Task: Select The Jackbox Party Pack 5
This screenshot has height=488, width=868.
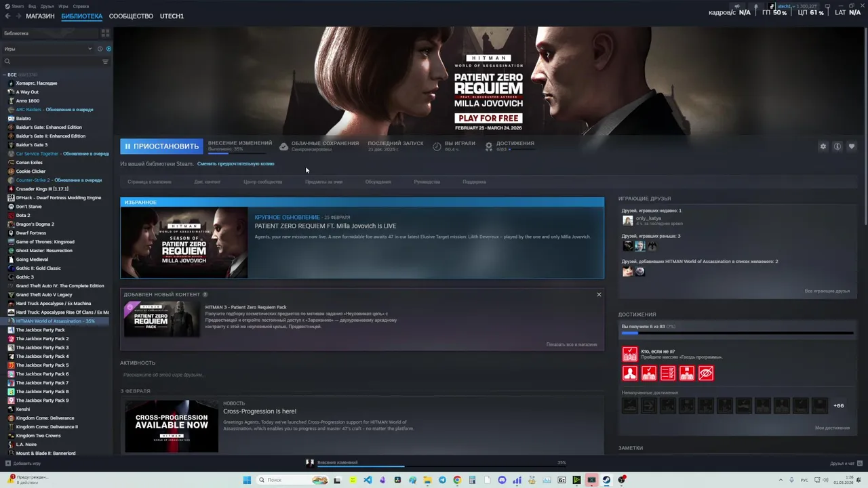Action: (x=42, y=365)
